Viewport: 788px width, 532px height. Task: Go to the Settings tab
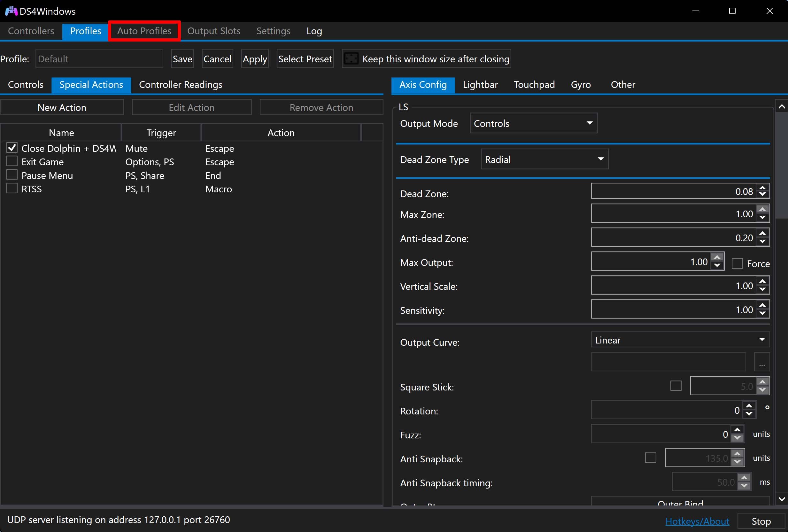point(273,31)
